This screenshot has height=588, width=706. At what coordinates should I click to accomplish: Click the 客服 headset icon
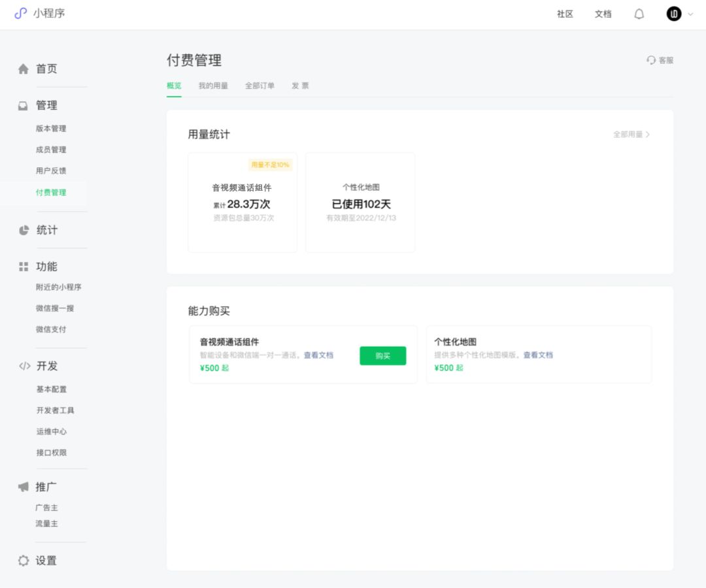pyautogui.click(x=650, y=60)
